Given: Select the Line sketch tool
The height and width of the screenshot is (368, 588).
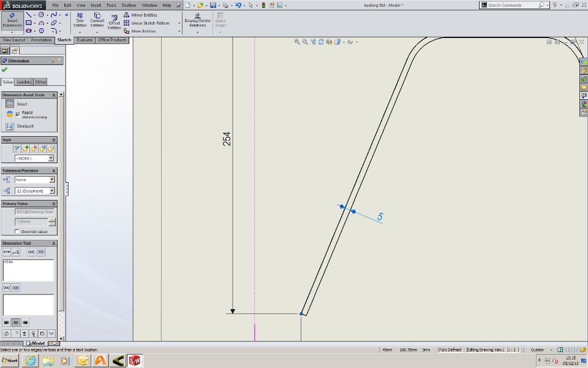Looking at the screenshot, I should [29, 15].
